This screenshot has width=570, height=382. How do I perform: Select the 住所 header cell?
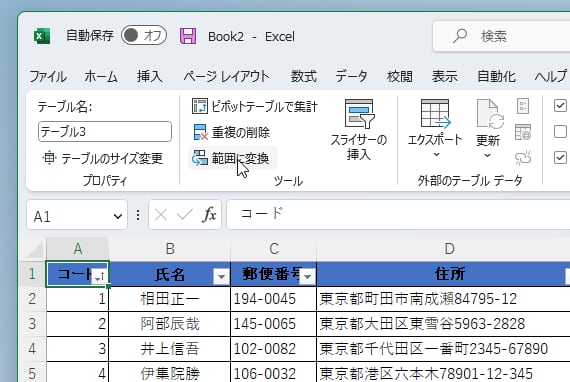click(x=443, y=274)
